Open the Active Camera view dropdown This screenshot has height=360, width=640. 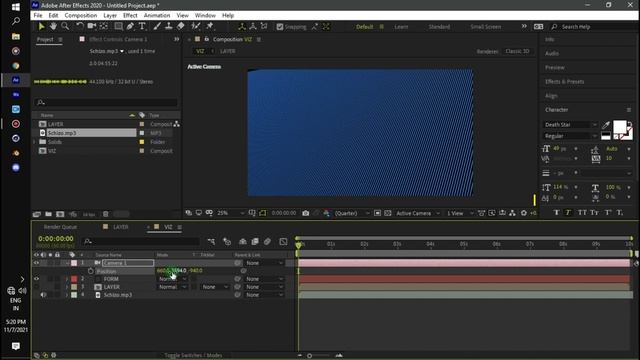418,213
